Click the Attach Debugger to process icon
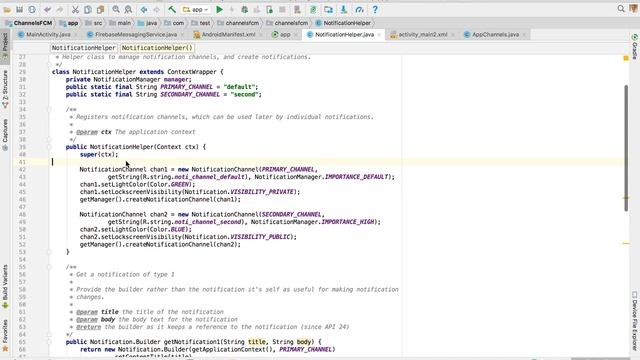This screenshot has width=640, height=360. pyautogui.click(x=269, y=9)
